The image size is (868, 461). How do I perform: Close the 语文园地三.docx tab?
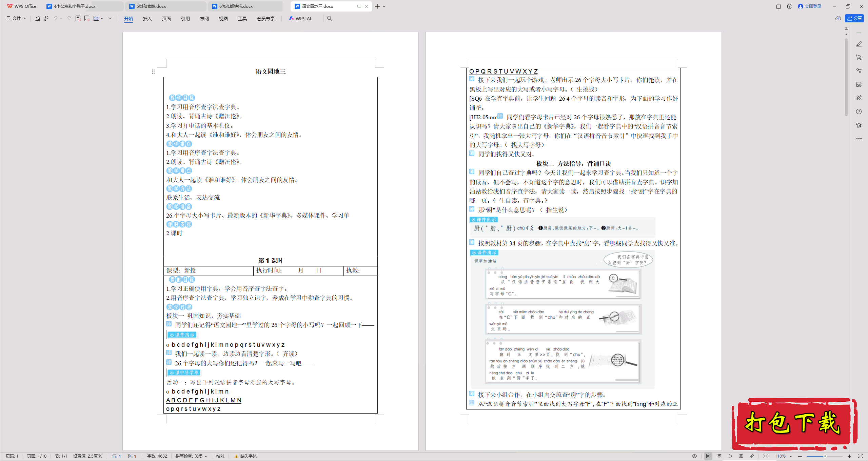tap(367, 6)
